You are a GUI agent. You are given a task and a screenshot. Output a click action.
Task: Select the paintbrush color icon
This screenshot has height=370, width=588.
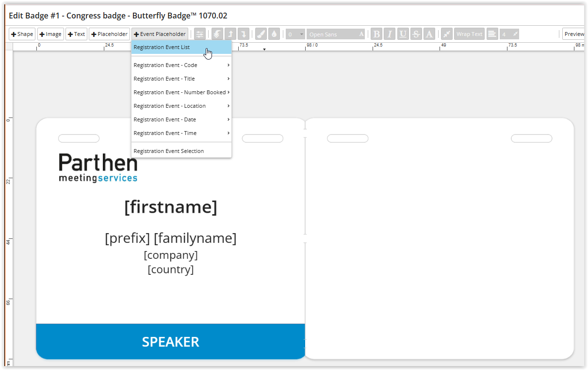point(261,34)
